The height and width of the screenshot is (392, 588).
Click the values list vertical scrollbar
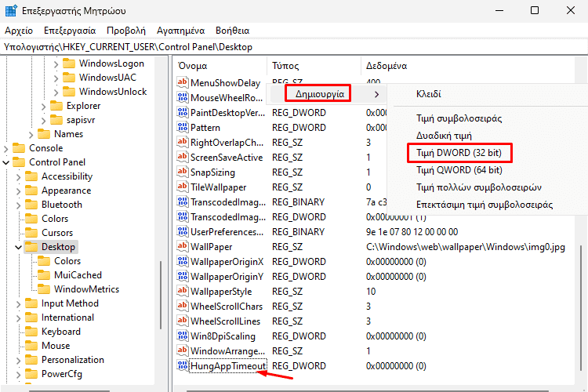pyautogui.click(x=581, y=298)
